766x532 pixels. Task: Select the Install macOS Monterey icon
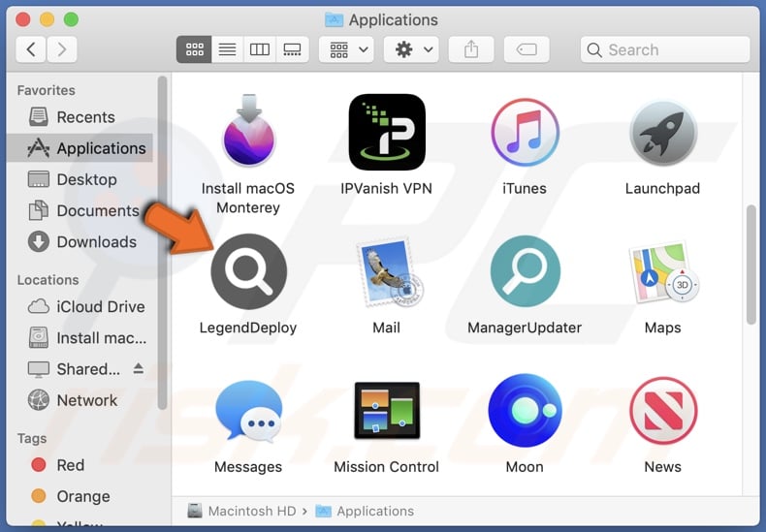click(x=249, y=130)
